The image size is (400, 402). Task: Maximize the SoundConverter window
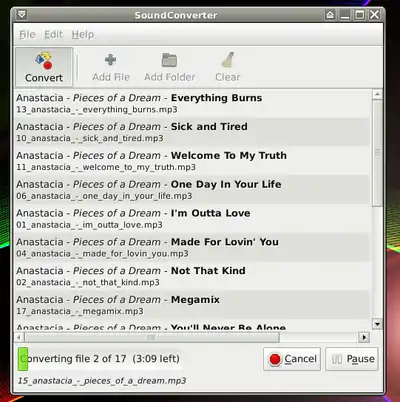click(x=360, y=15)
